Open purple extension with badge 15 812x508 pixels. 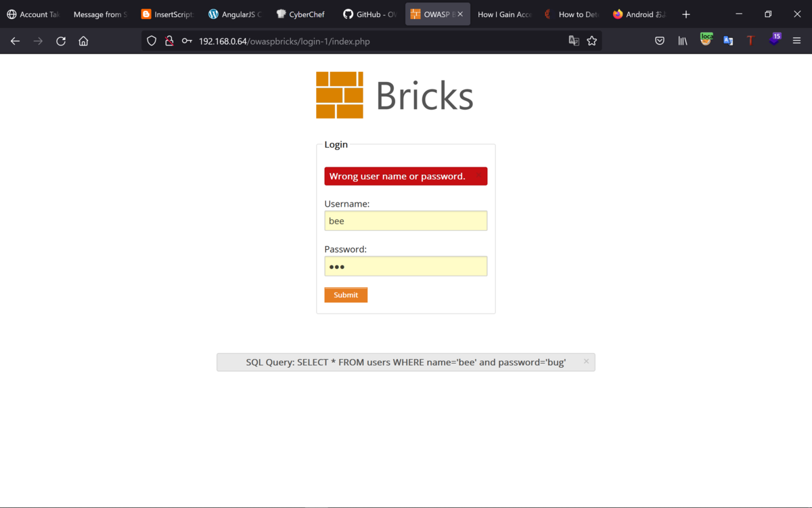774,39
